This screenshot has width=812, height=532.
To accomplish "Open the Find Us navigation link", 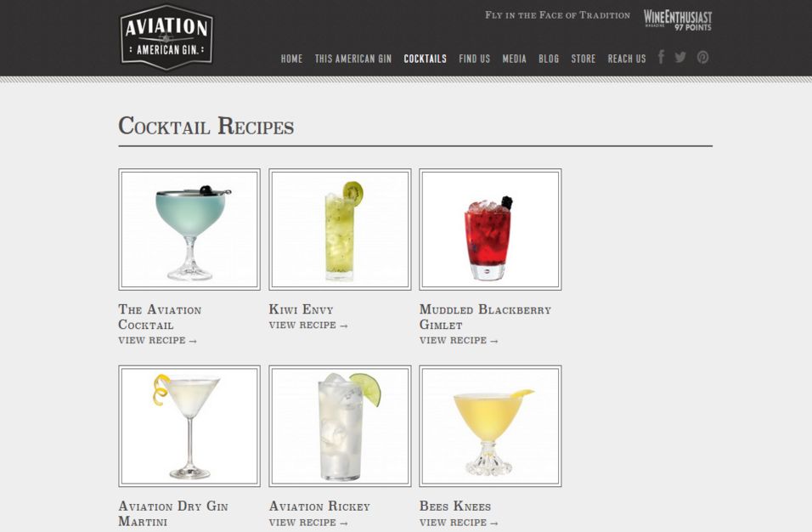I will pos(474,59).
